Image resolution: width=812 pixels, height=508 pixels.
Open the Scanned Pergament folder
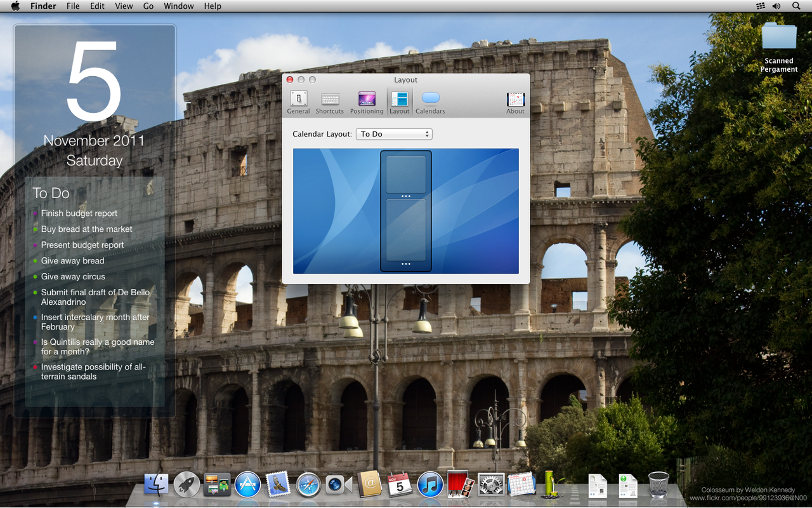[x=779, y=48]
